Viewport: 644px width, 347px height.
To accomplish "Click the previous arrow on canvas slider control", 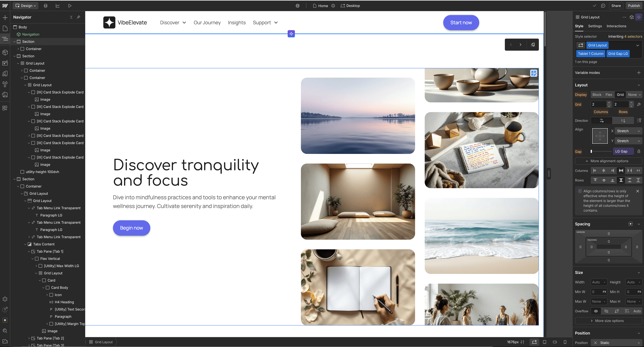I will pos(511,45).
